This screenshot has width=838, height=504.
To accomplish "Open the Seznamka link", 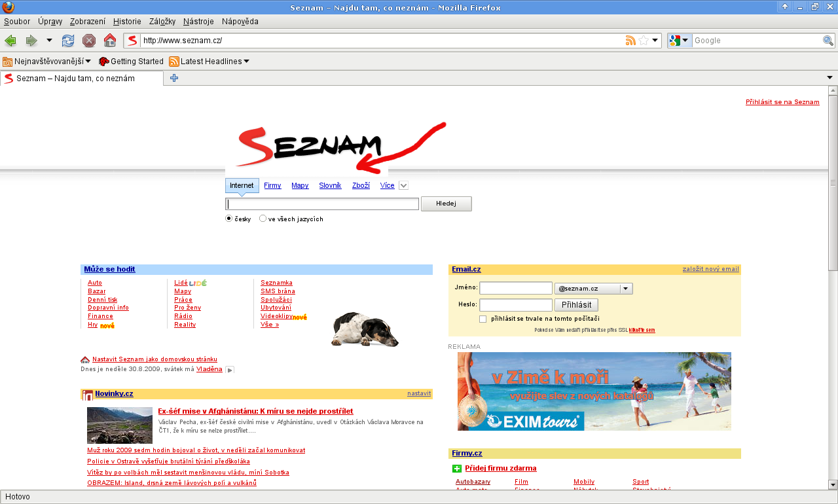I will (x=276, y=283).
